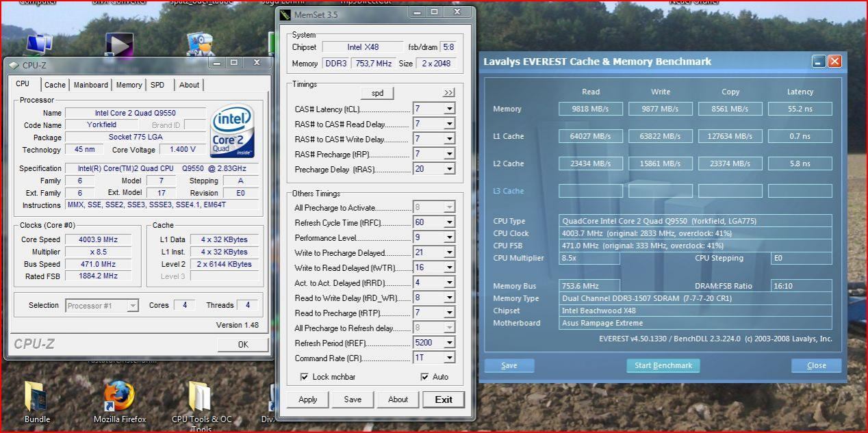Click the L3 Cache label in EVEREST
Screen dimensions: 868x433
508,191
